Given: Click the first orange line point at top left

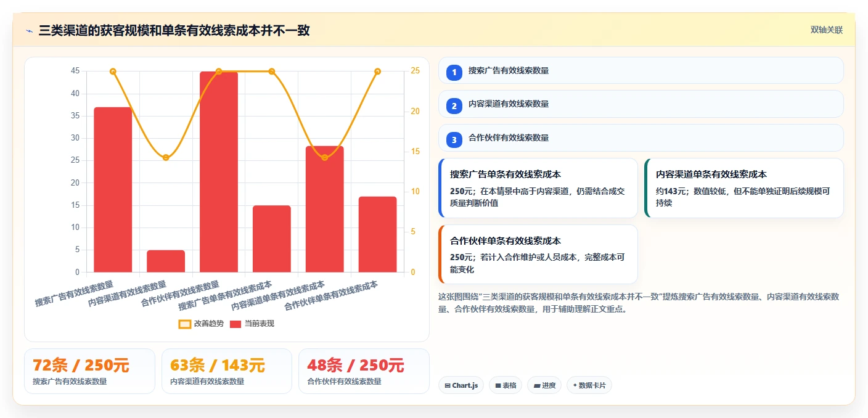Looking at the screenshot, I should pos(113,72).
